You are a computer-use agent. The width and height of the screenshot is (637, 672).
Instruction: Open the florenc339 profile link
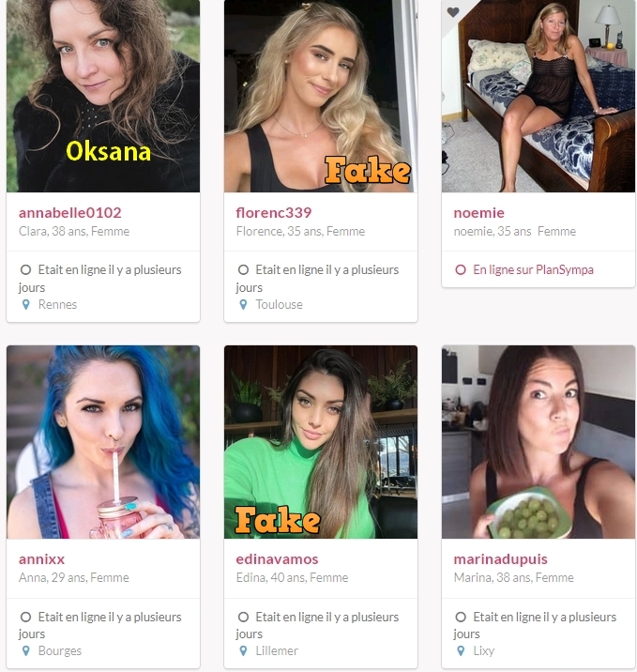[x=274, y=212]
